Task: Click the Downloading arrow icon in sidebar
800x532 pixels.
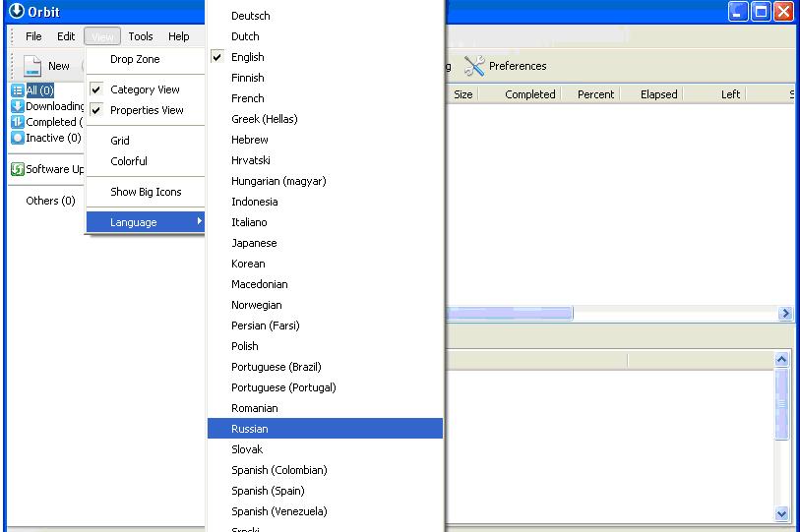Action: 18,106
